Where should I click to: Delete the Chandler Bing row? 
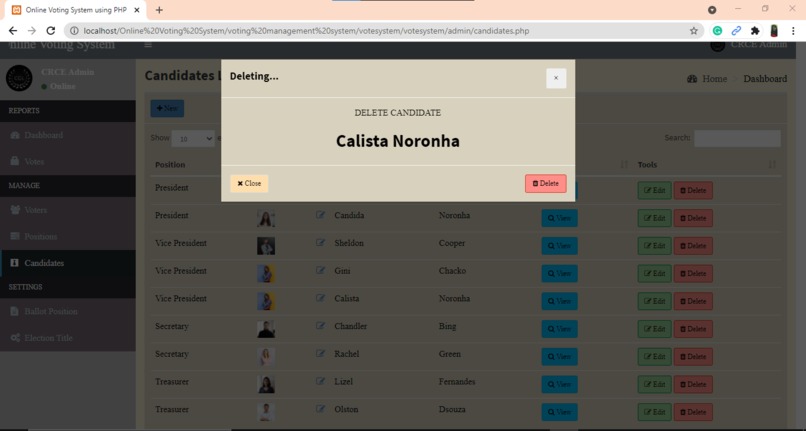[x=693, y=329]
